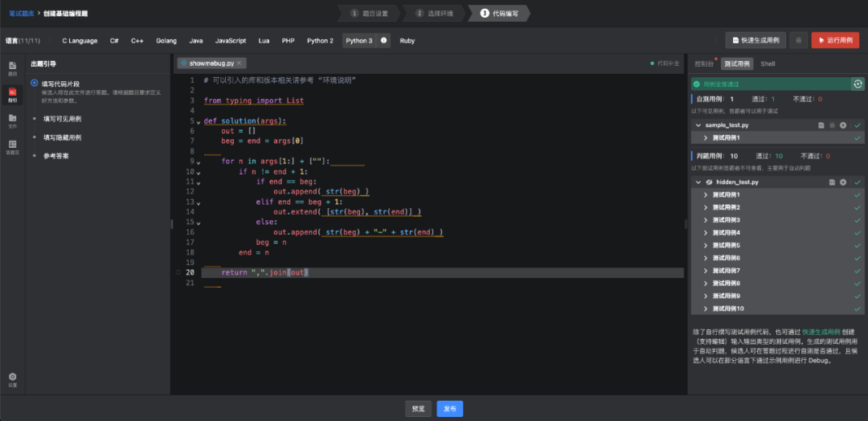Run hidden_test.py with its play icon
The width and height of the screenshot is (868, 421).
842,182
